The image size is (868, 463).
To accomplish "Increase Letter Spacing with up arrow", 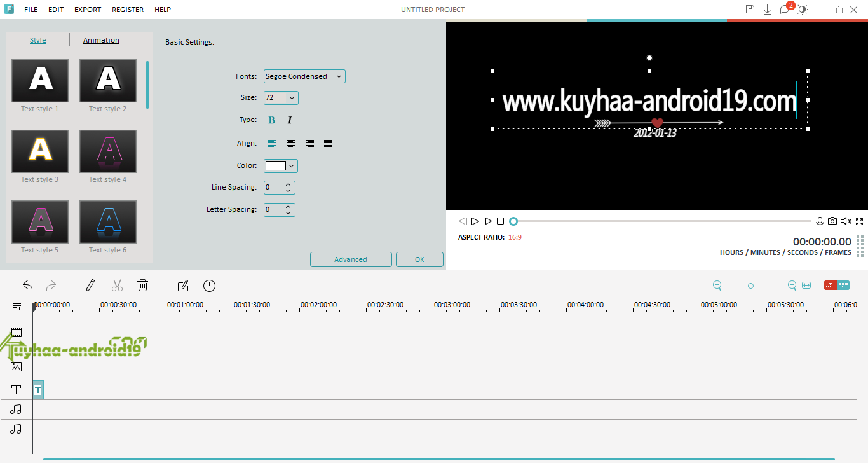I will click(x=288, y=206).
